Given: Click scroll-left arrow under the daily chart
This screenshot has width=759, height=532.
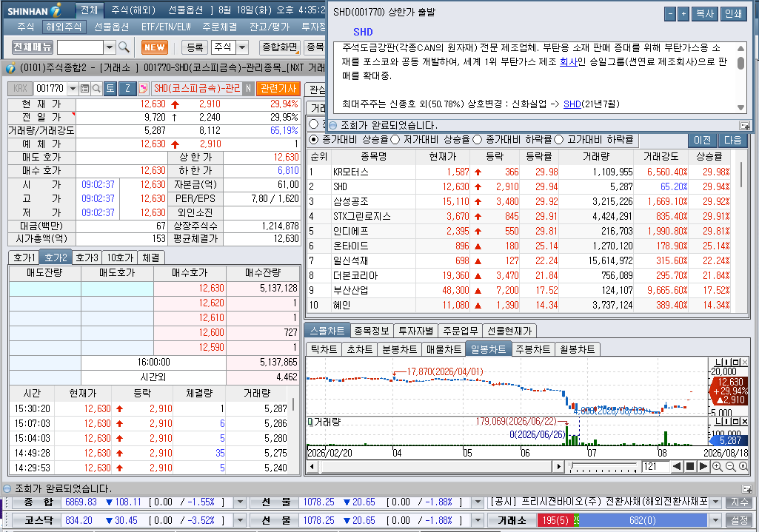Looking at the screenshot, I should pyautogui.click(x=312, y=467).
